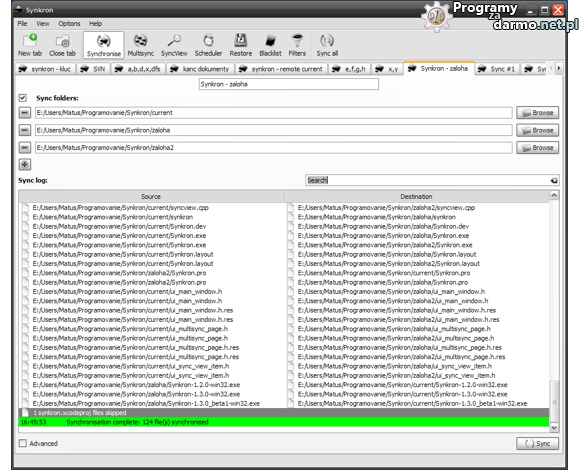Open the View menu
Viewport: 580px width, 470px height.
coord(43,24)
